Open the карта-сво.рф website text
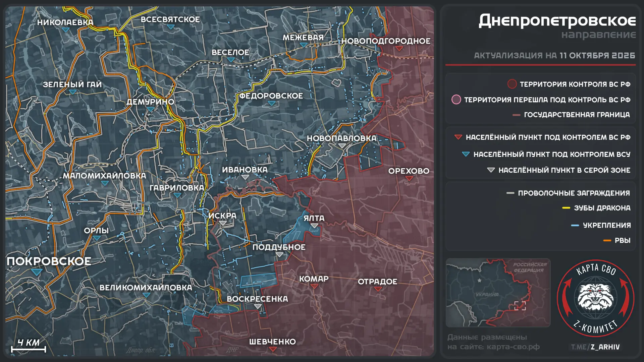 pos(513,347)
